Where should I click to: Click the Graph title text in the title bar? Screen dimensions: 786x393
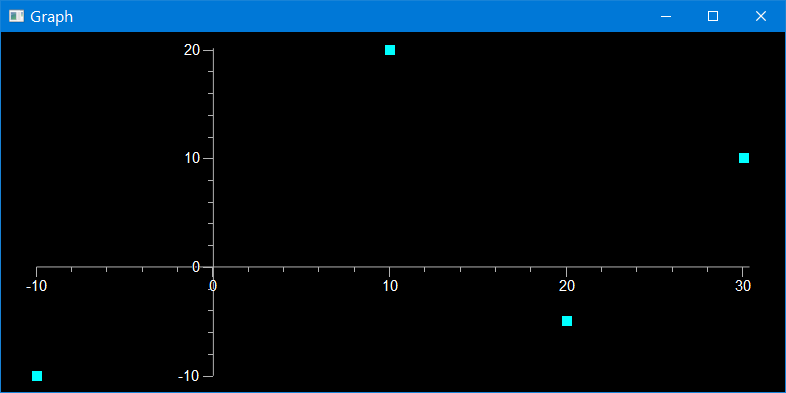(x=52, y=17)
